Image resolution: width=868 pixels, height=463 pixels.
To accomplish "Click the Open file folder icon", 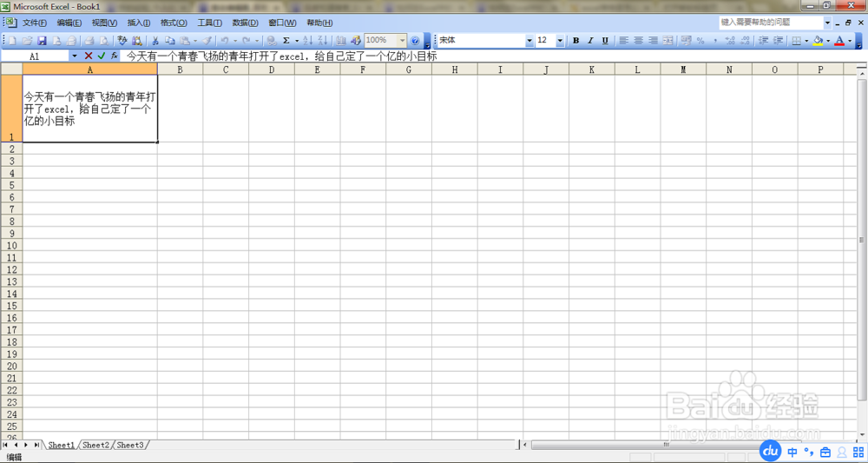I will (27, 41).
